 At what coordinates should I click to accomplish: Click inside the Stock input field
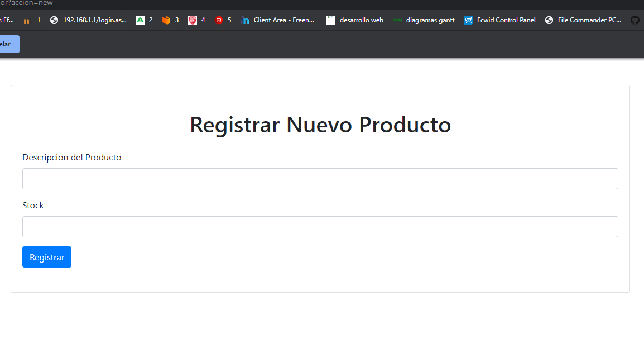[x=320, y=226]
